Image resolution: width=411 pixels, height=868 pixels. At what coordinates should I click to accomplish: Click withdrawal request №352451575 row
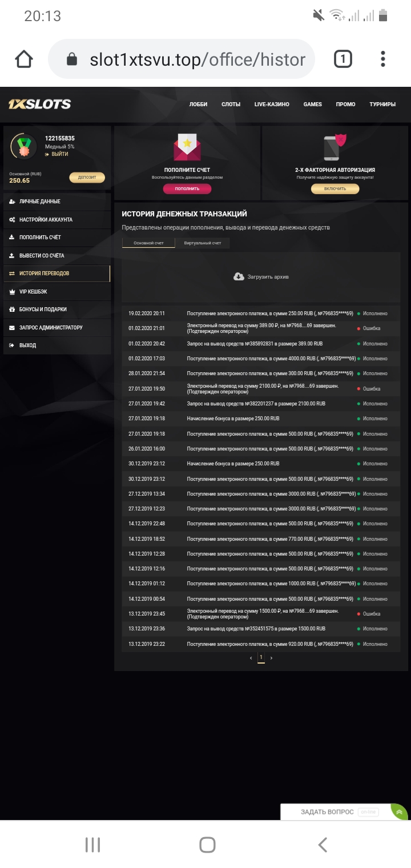coord(261,629)
